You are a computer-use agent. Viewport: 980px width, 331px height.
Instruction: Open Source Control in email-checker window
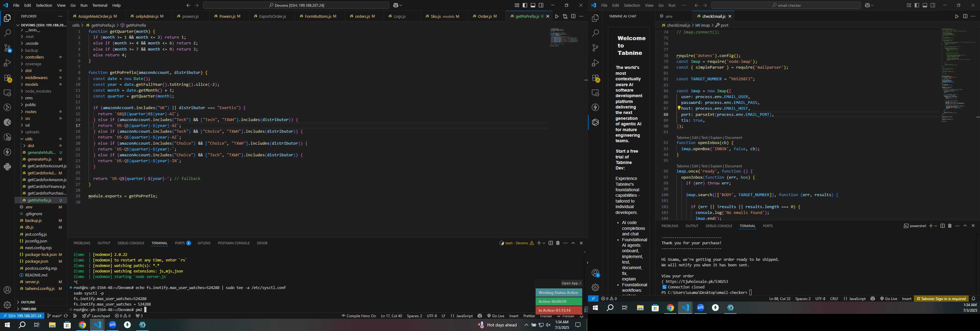pyautogui.click(x=595, y=48)
